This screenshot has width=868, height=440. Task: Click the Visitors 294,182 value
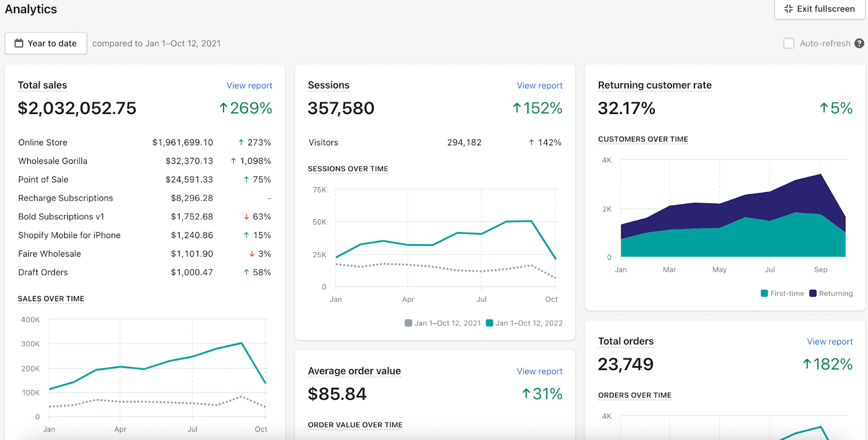[x=464, y=142]
